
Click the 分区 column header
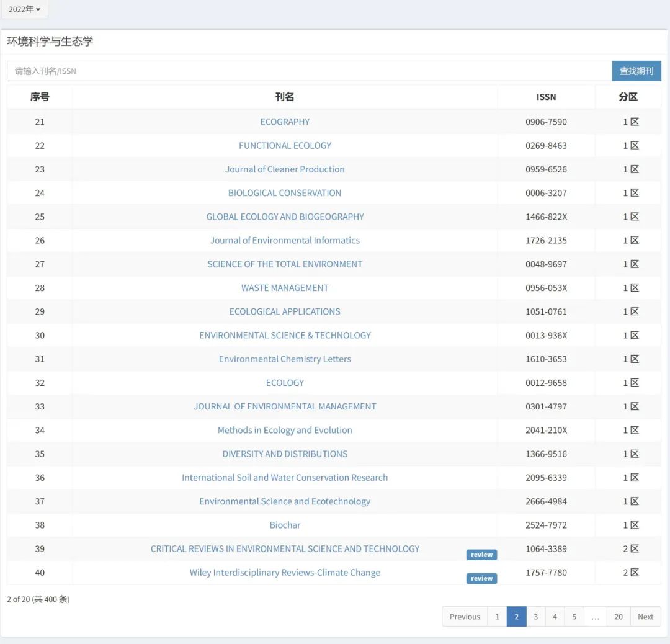coord(628,97)
